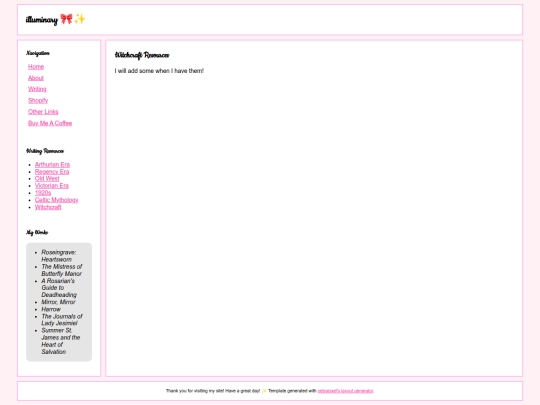
Task: Click the sparkles emoji in header
Action: [79, 19]
